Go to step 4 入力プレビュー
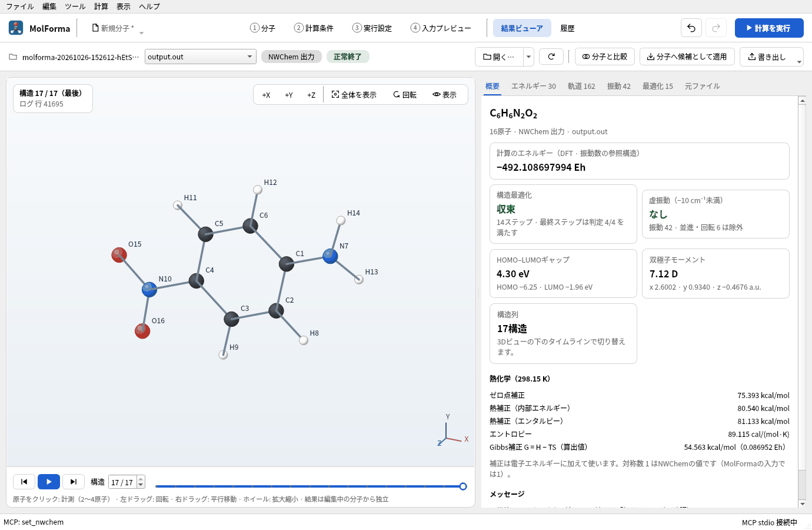The height and width of the screenshot is (530, 812). pyautogui.click(x=441, y=28)
